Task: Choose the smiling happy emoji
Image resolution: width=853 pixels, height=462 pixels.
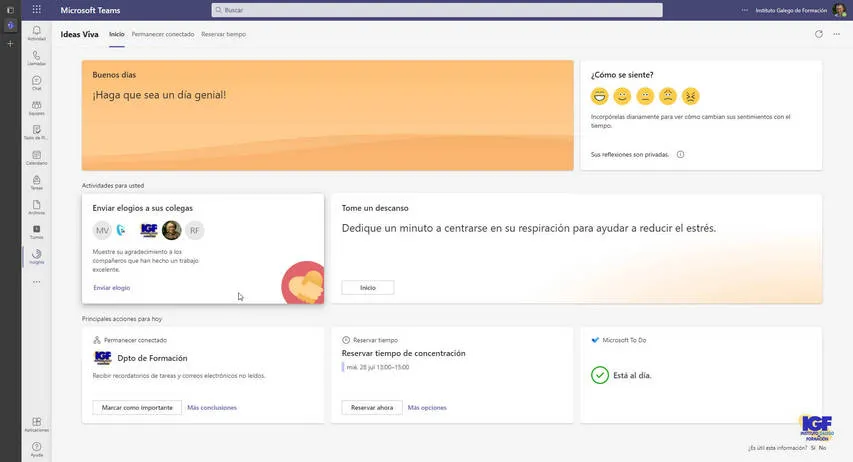Action: coord(622,96)
